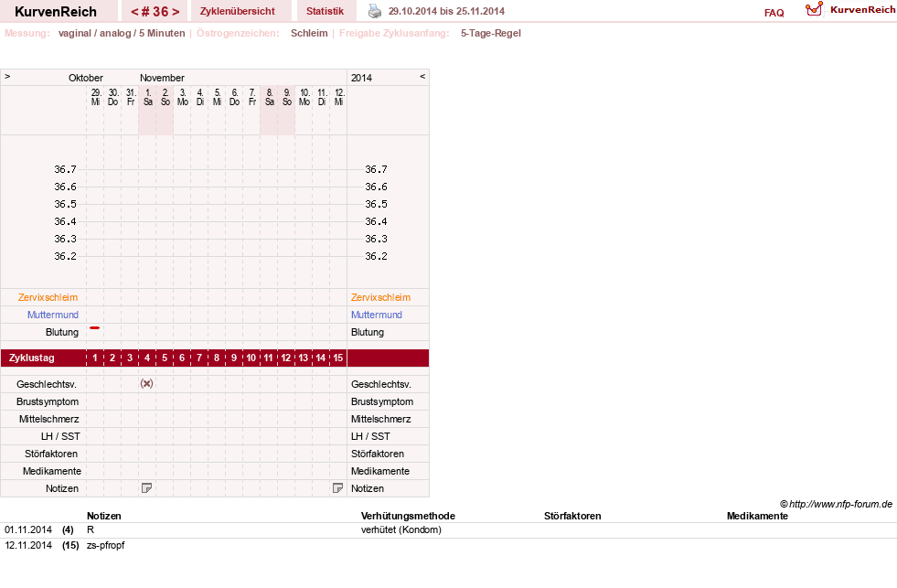Click the 'Zyklustag' red bar label
Viewport: 897px width, 588px height.
[31, 358]
